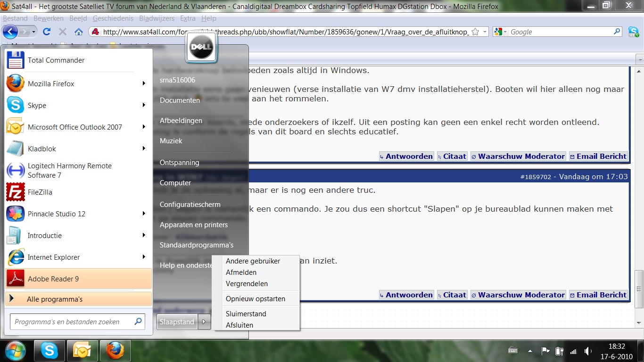
Task: Open Configuratiescherm
Action: (x=190, y=205)
